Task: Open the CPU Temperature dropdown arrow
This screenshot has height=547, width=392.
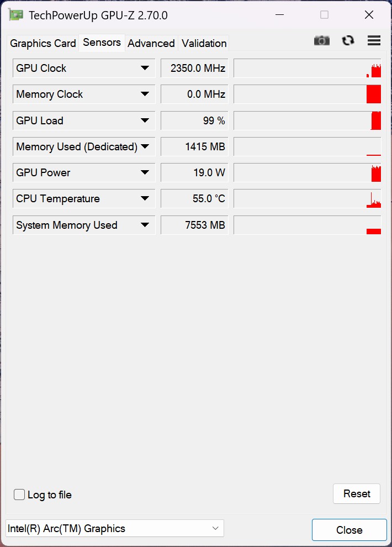Action: [145, 198]
